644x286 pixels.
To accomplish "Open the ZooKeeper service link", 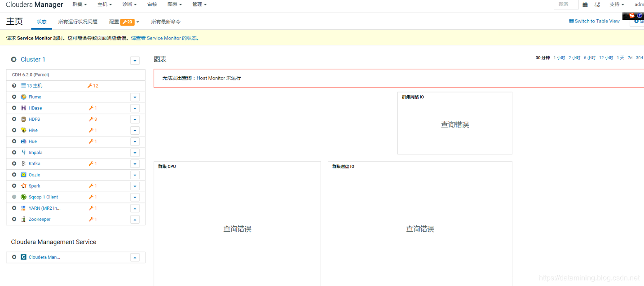I will click(x=40, y=219).
